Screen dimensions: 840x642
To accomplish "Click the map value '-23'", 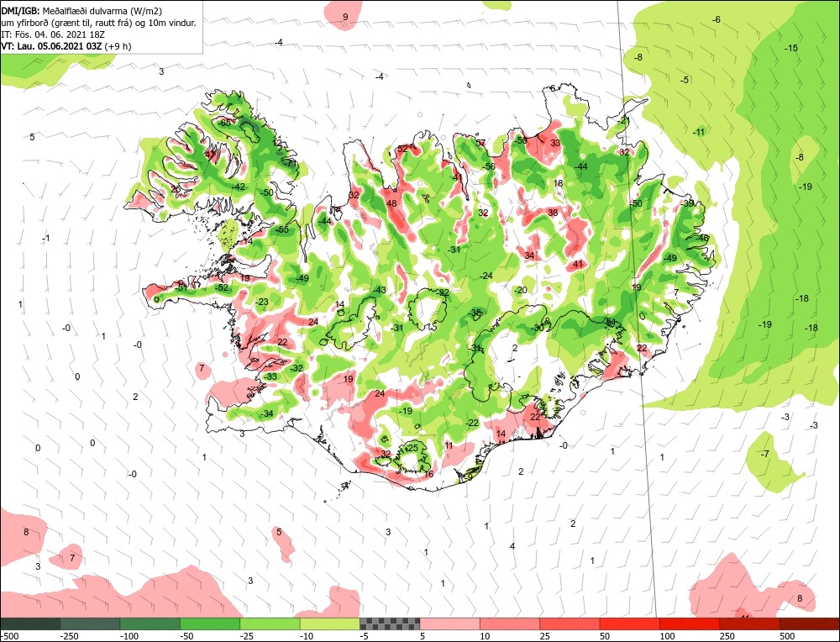I will coord(261,302).
